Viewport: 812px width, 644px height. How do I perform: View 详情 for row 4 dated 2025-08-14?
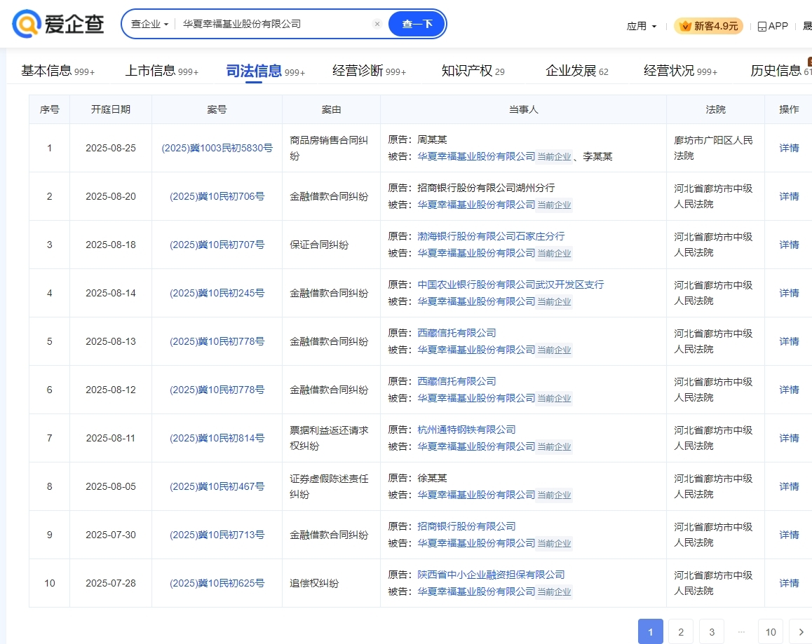(789, 293)
